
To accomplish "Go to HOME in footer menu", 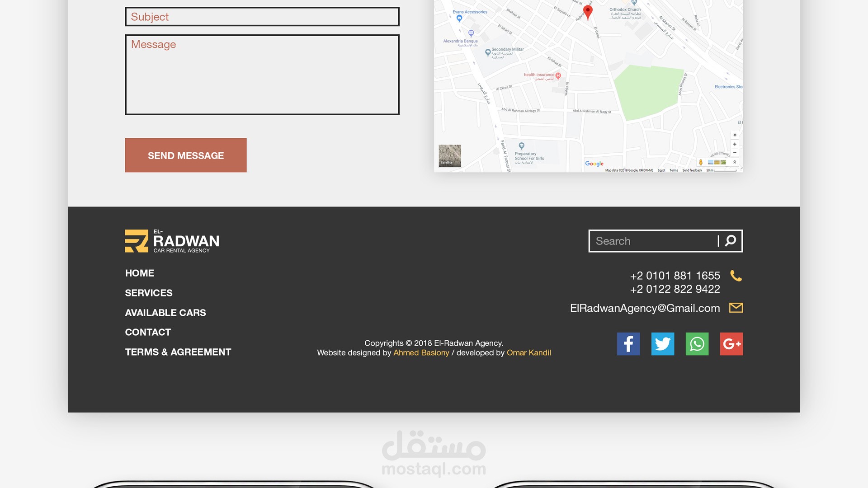I will (140, 273).
